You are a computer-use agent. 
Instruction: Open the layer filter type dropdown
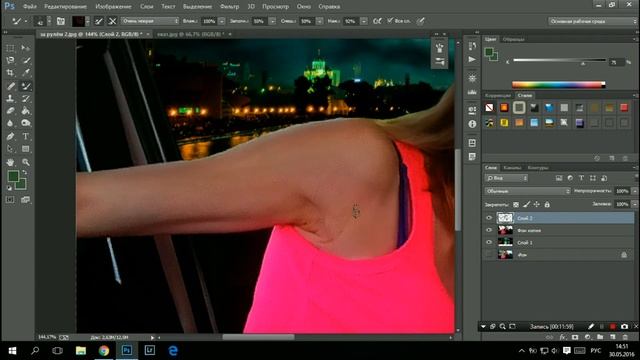pyautogui.click(x=506, y=178)
